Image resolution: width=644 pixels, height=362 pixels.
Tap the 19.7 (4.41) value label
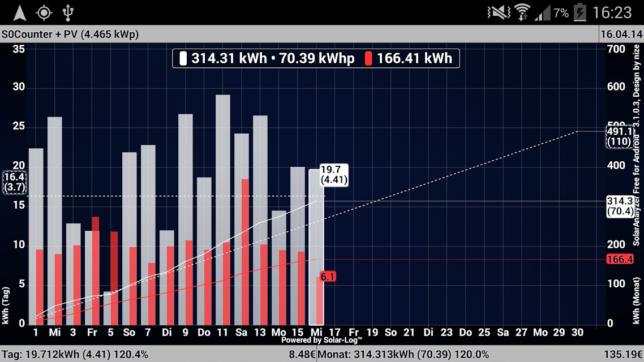334,175
